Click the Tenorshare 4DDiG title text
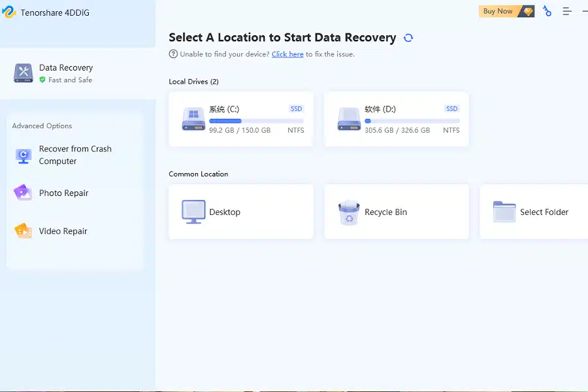This screenshot has width=588, height=392. (x=55, y=12)
